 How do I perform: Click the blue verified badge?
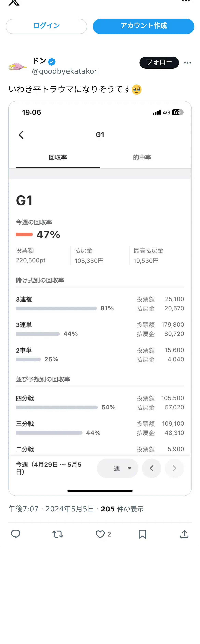[x=52, y=61]
